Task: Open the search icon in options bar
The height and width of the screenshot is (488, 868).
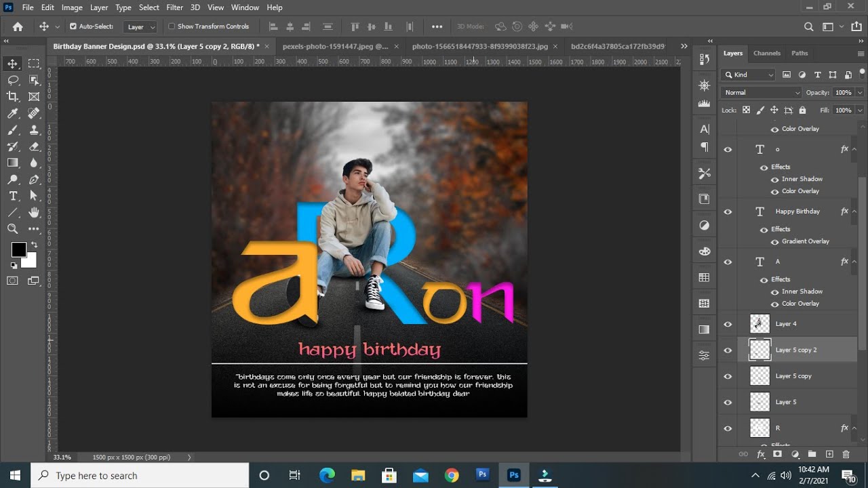Action: click(808, 26)
